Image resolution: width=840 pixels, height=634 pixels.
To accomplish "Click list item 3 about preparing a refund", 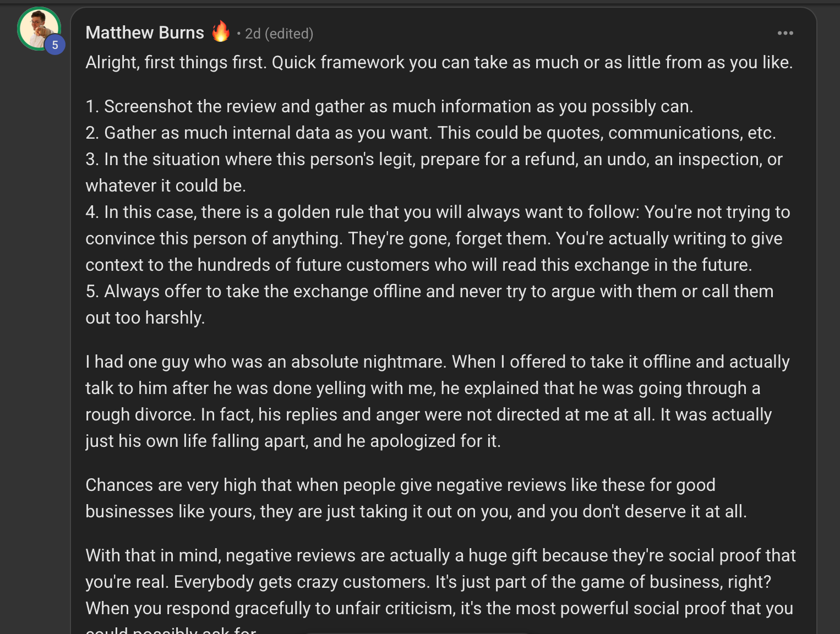I will point(434,160).
